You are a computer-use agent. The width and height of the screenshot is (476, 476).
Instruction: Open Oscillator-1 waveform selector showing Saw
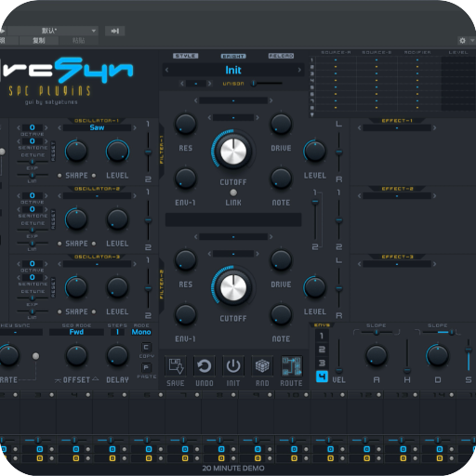coord(97,127)
